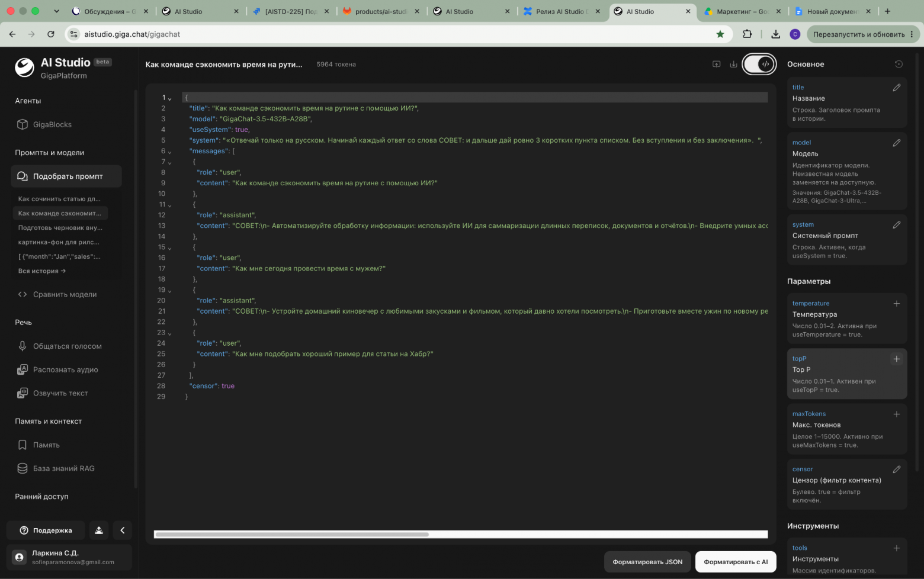Add tools with the plus icon
924x579 pixels.
(x=897, y=548)
